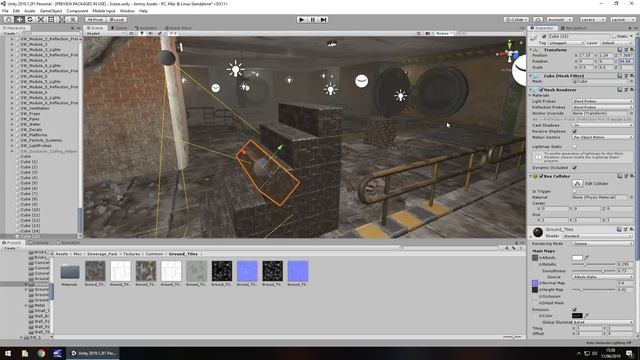This screenshot has height=360, width=640.
Task: Toggle the Dynamic Occluded checkbox
Action: [x=575, y=167]
